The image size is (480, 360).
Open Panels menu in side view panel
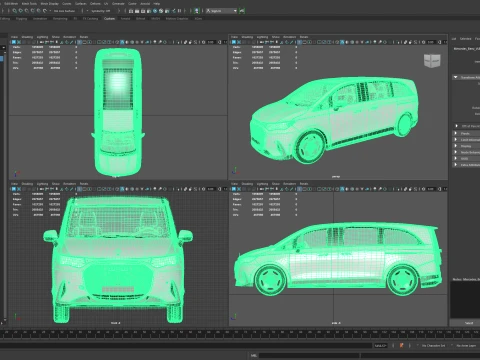coord(304,184)
